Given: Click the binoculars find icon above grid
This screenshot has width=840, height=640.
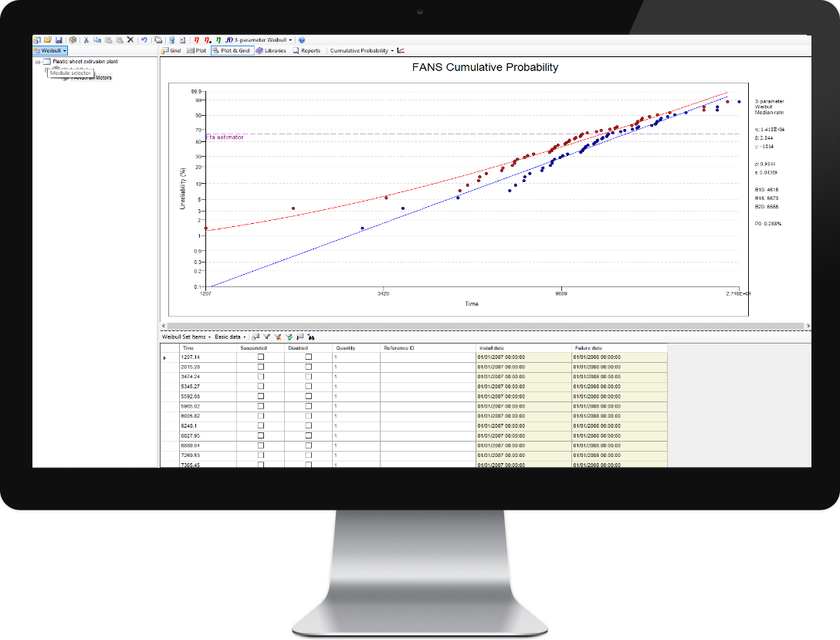Looking at the screenshot, I should (310, 337).
